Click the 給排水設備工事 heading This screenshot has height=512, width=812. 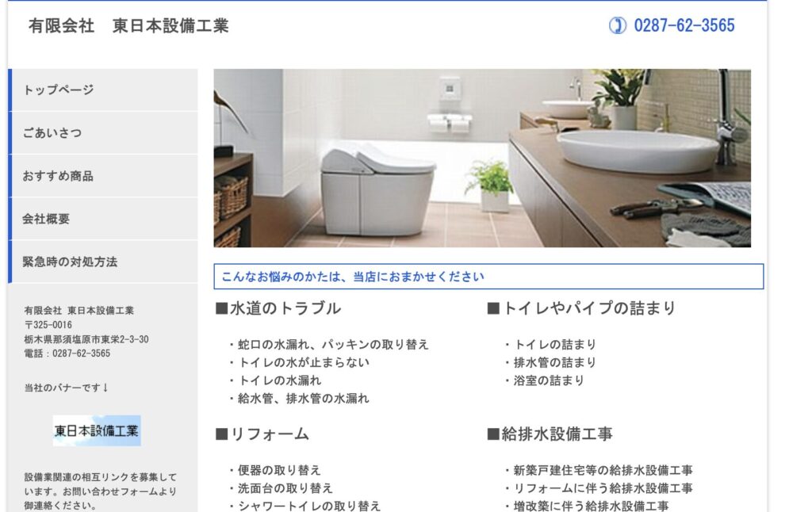point(550,434)
